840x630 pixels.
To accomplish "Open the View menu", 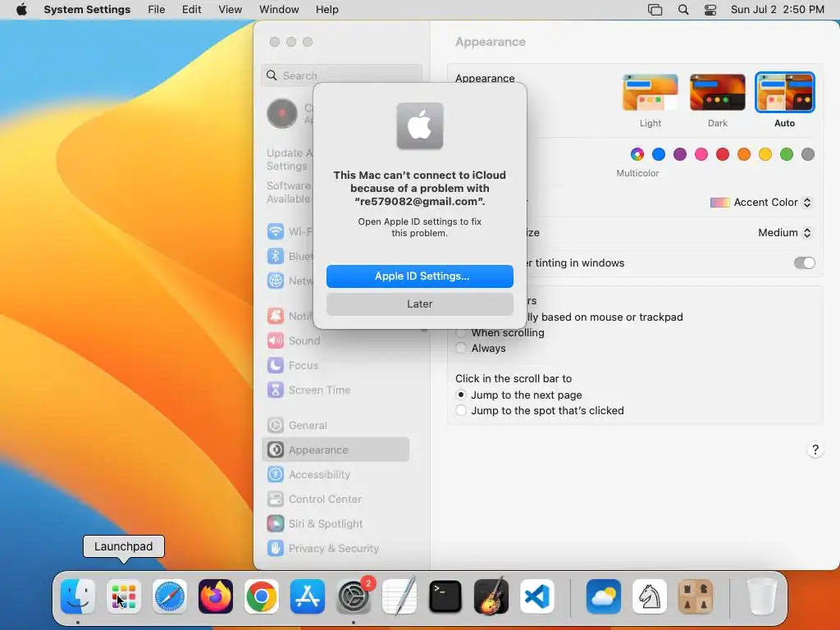I will [231, 10].
